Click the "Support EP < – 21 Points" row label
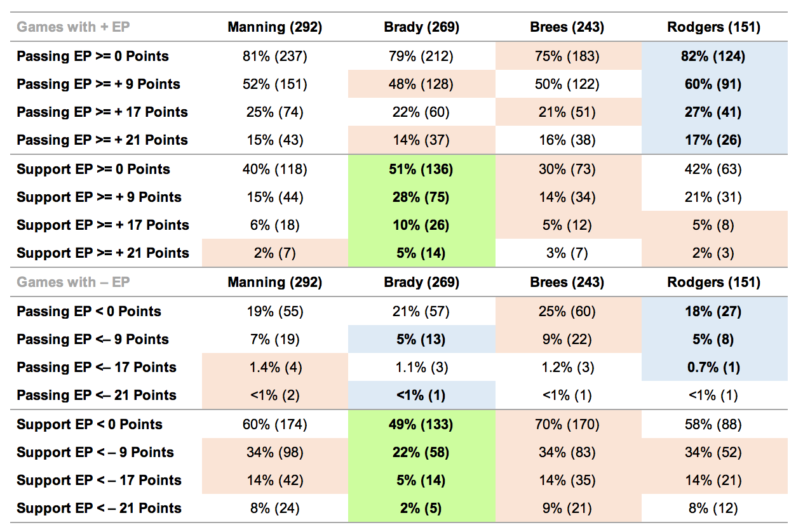 pos(99,509)
